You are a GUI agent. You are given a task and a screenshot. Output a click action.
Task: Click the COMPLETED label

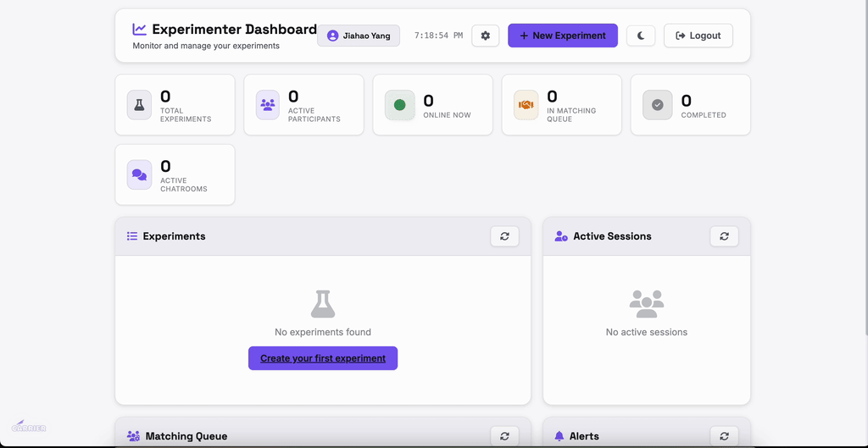click(x=703, y=115)
